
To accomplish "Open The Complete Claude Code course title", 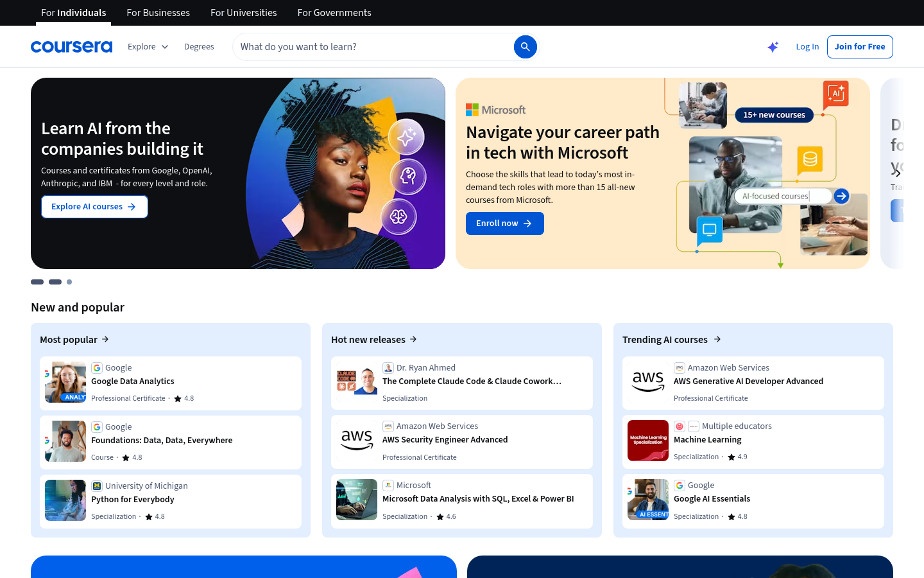I will 472,381.
